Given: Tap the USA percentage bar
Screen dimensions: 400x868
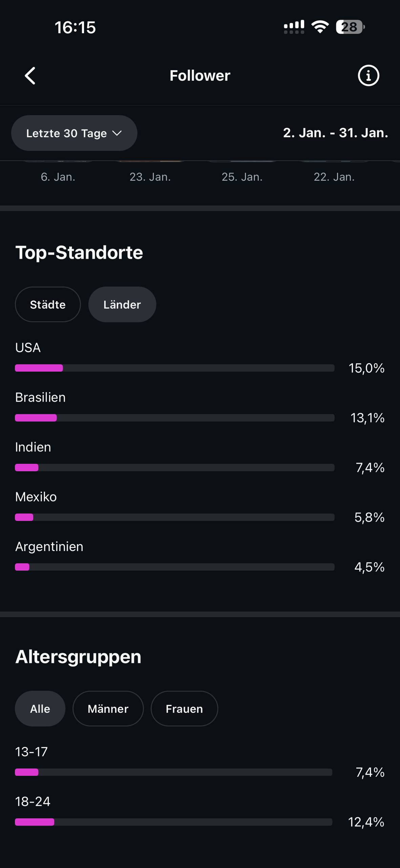Looking at the screenshot, I should (x=174, y=368).
